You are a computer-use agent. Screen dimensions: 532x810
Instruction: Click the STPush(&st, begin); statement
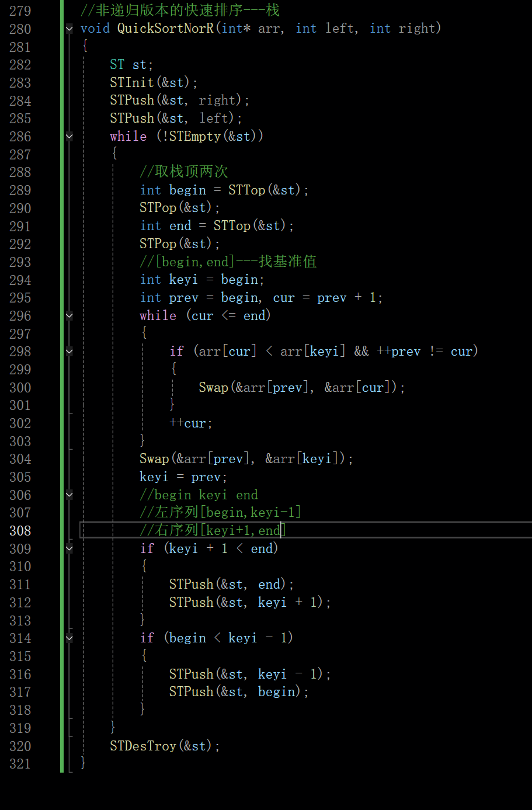239,692
